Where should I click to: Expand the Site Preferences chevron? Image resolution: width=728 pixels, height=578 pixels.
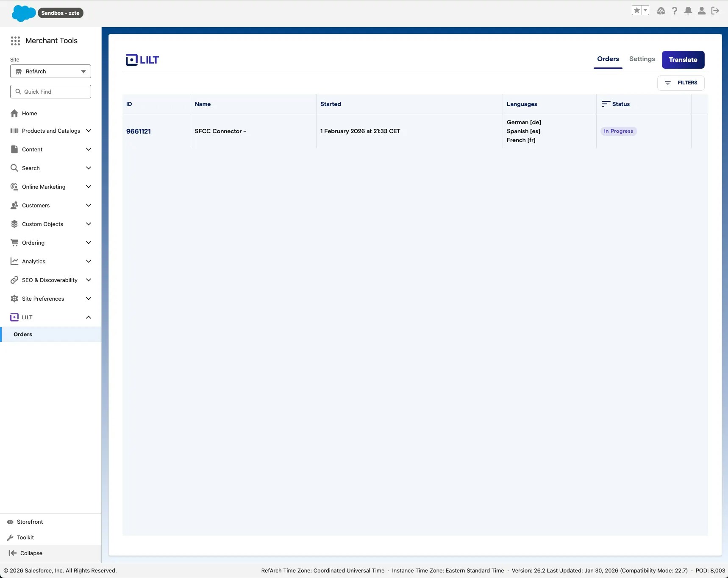(x=89, y=299)
